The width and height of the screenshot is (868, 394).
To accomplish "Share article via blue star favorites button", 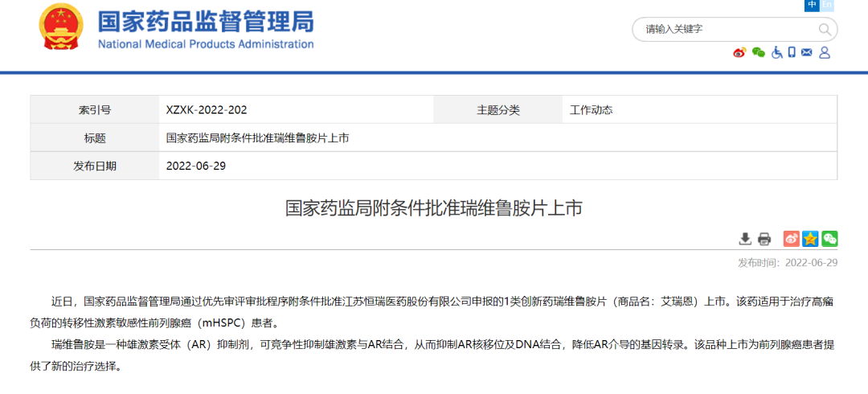I will (810, 239).
